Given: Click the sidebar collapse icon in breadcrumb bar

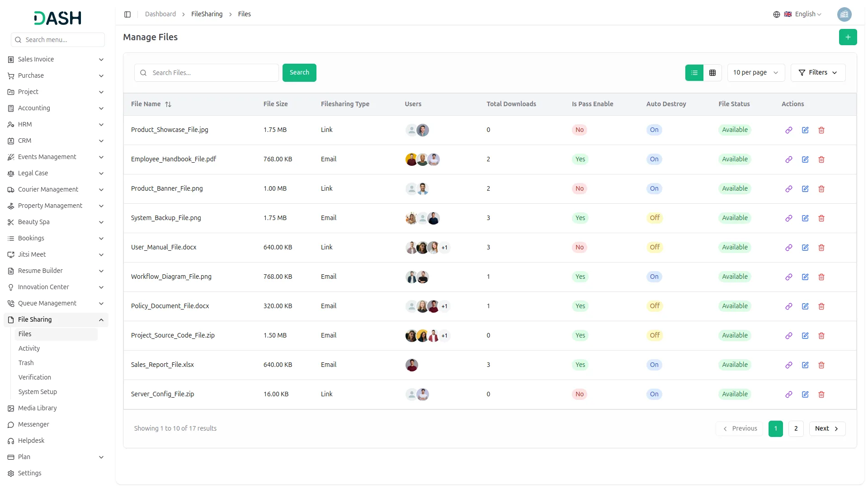Looking at the screenshot, I should click(x=127, y=14).
